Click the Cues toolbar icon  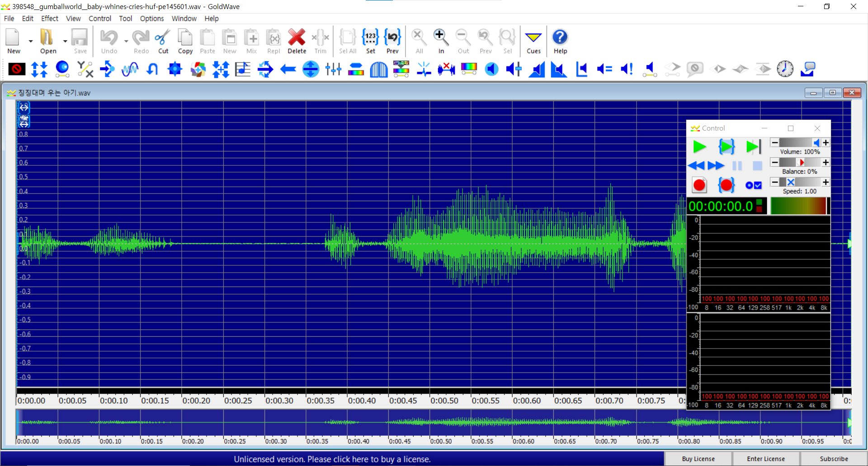pyautogui.click(x=533, y=41)
